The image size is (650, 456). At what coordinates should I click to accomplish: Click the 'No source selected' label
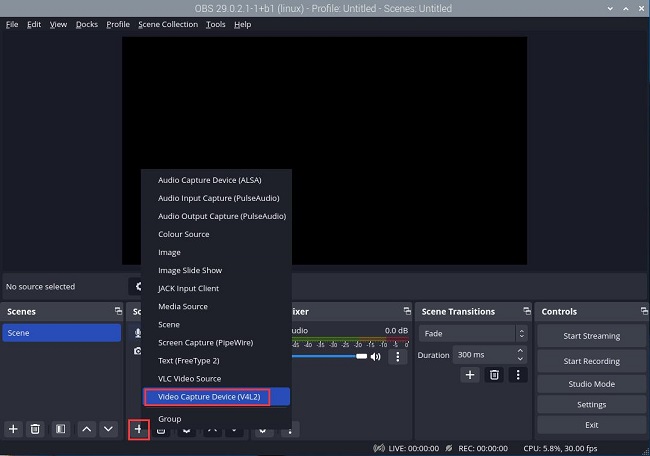click(41, 286)
